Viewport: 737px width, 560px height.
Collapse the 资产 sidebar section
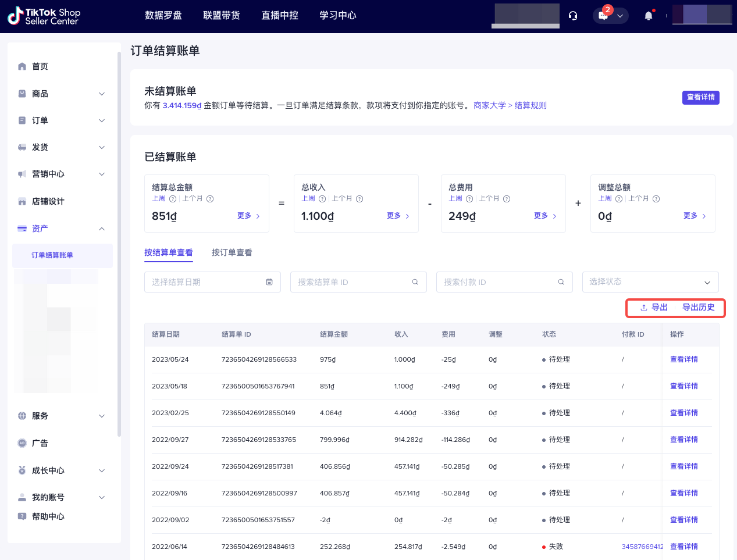click(x=102, y=229)
